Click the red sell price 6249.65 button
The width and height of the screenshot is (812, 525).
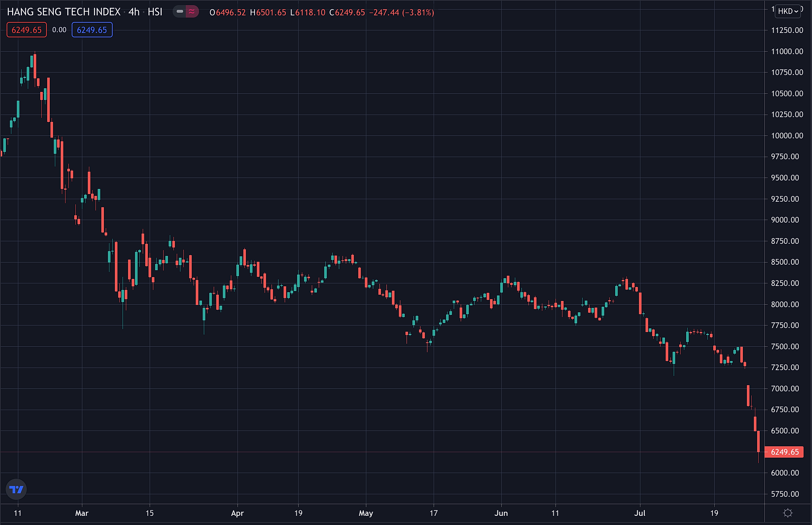pyautogui.click(x=27, y=30)
